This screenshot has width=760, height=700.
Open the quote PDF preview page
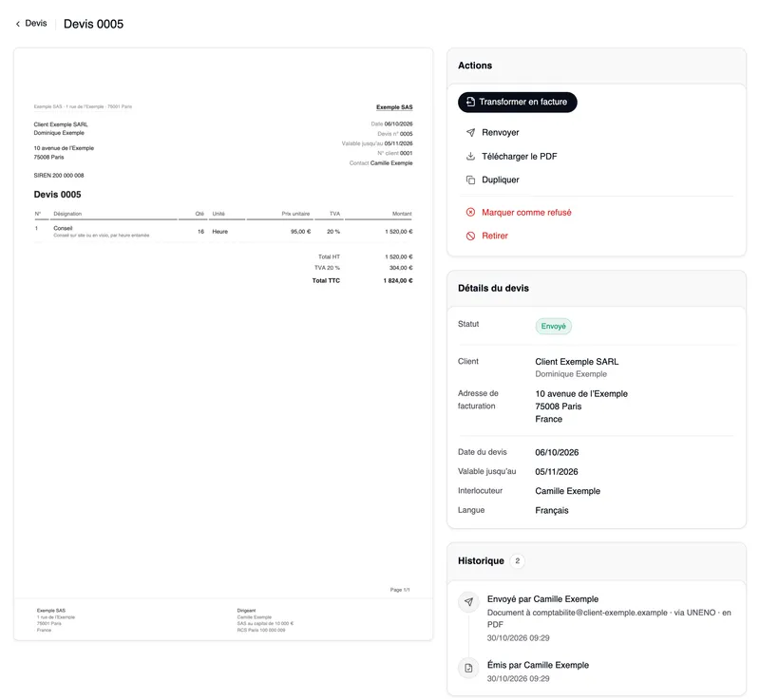223,344
